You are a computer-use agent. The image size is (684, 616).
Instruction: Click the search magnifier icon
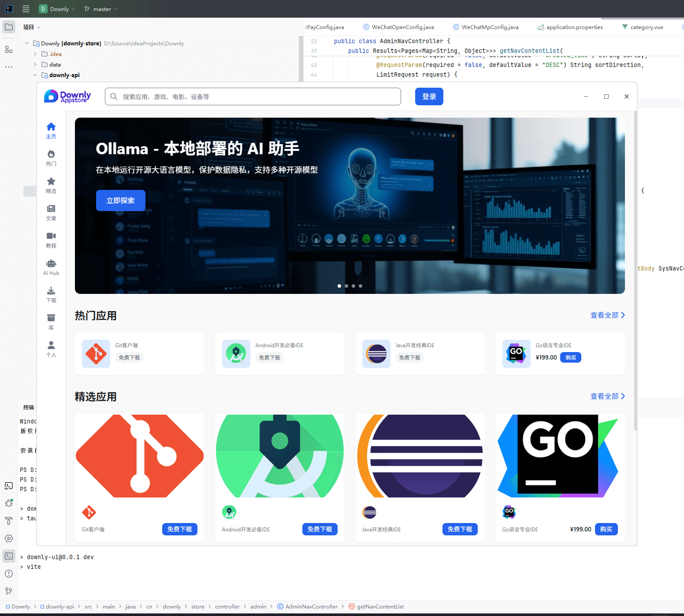point(114,96)
